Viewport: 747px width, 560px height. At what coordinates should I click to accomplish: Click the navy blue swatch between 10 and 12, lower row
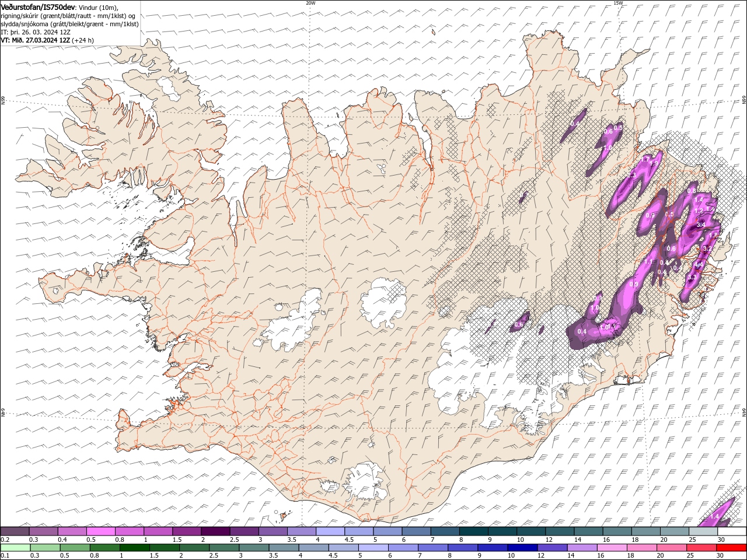pyautogui.click(x=522, y=548)
